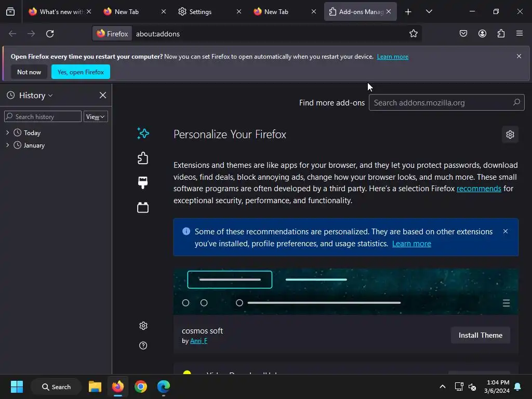Click the Firefox identity box in URL bar

[x=112, y=34]
